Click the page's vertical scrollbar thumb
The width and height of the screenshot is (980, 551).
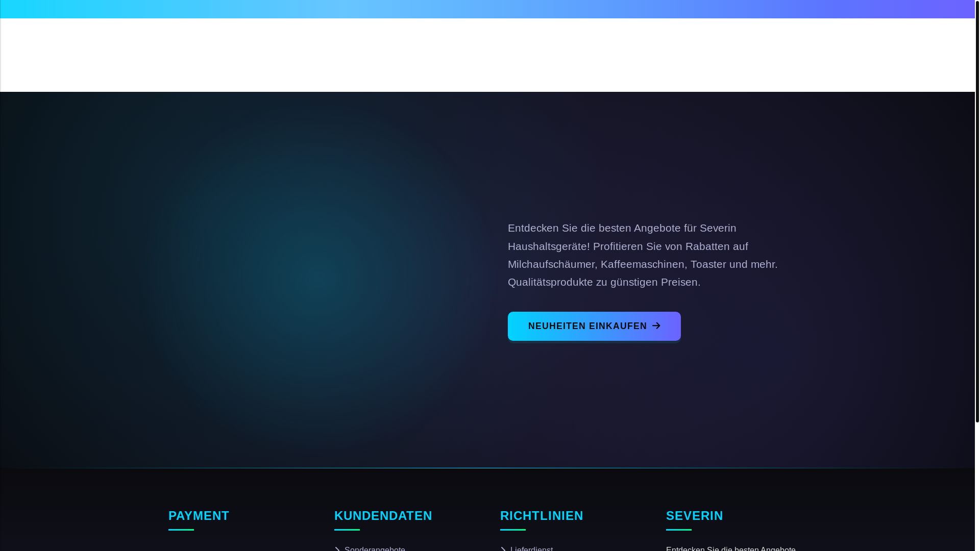click(977, 212)
